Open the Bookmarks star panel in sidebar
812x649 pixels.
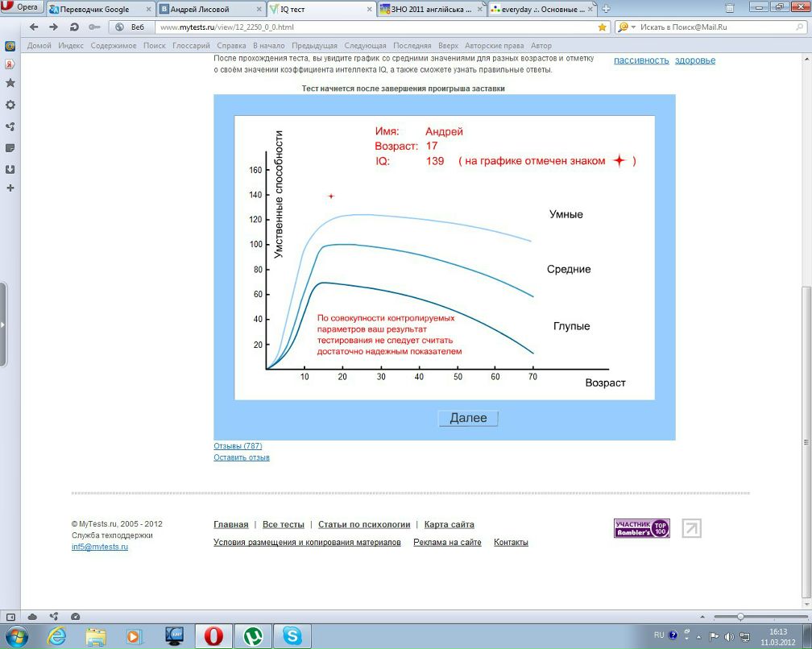(10, 84)
